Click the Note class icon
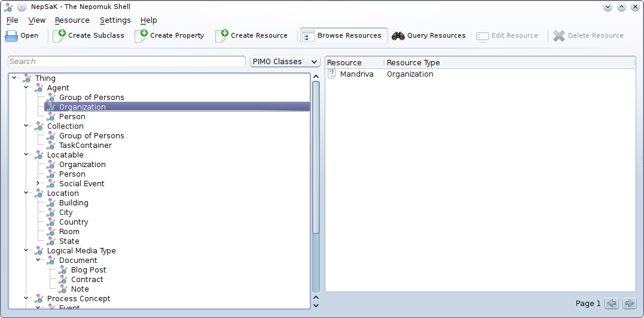The height and width of the screenshot is (318, 644). [63, 289]
